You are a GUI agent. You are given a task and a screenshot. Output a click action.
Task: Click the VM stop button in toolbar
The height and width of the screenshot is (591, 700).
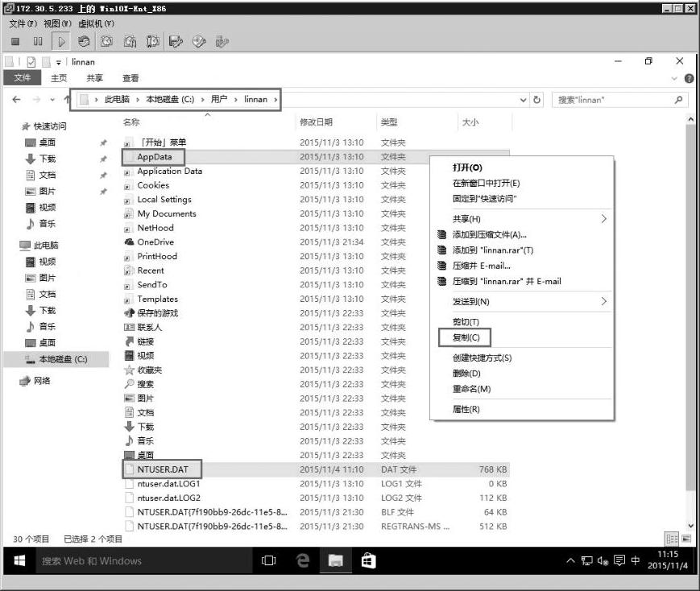pos(15,42)
